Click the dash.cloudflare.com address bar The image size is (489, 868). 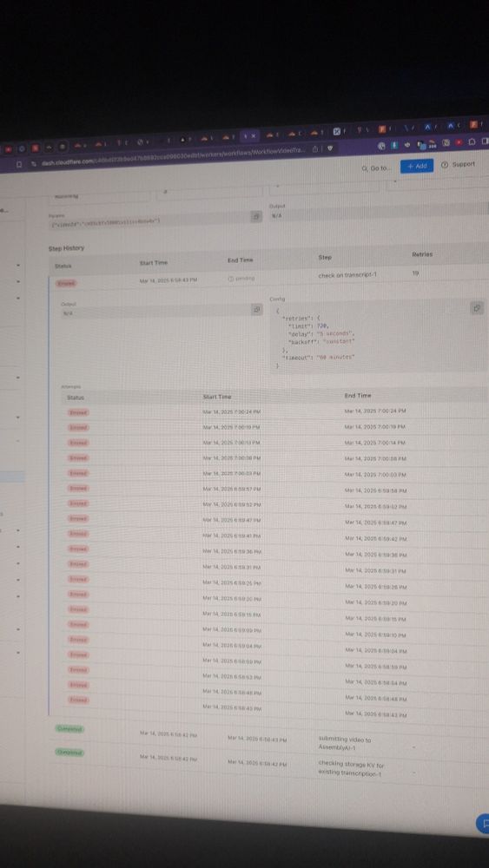click(x=173, y=155)
